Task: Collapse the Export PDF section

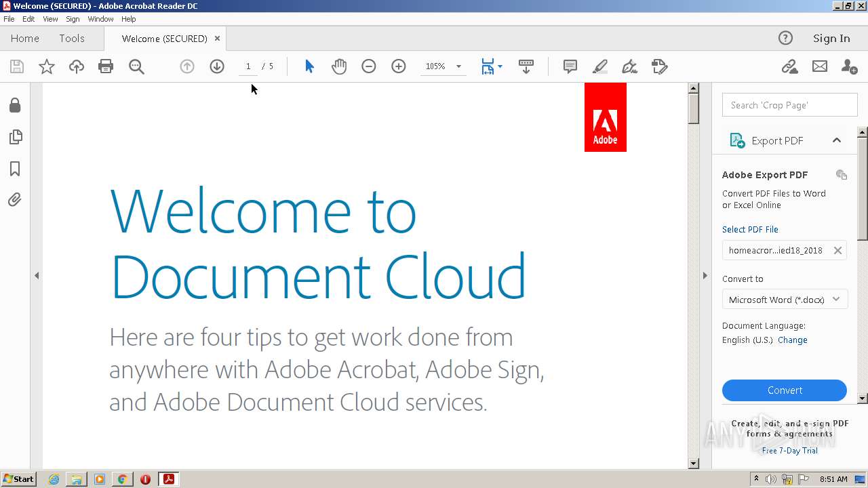Action: [x=837, y=140]
